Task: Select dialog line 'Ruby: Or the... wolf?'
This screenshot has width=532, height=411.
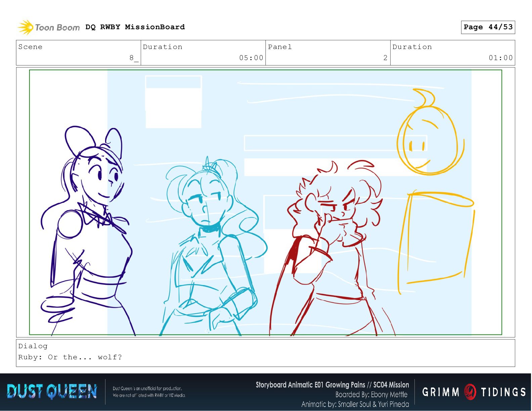Action: tap(70, 357)
